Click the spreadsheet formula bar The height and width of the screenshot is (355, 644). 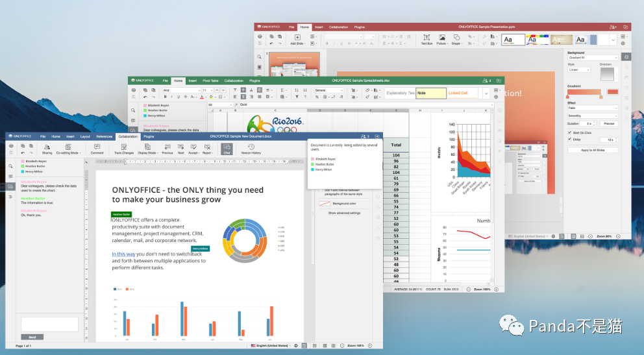coord(365,104)
